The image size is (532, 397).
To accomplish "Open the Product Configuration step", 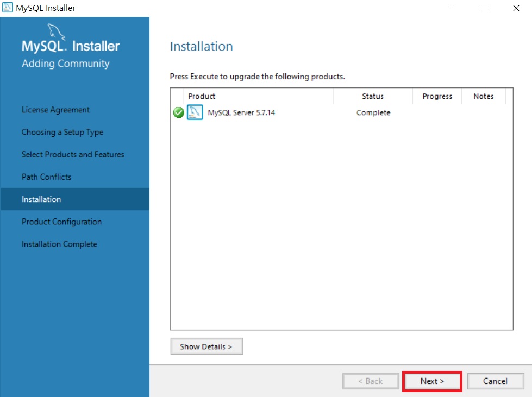I will click(62, 222).
